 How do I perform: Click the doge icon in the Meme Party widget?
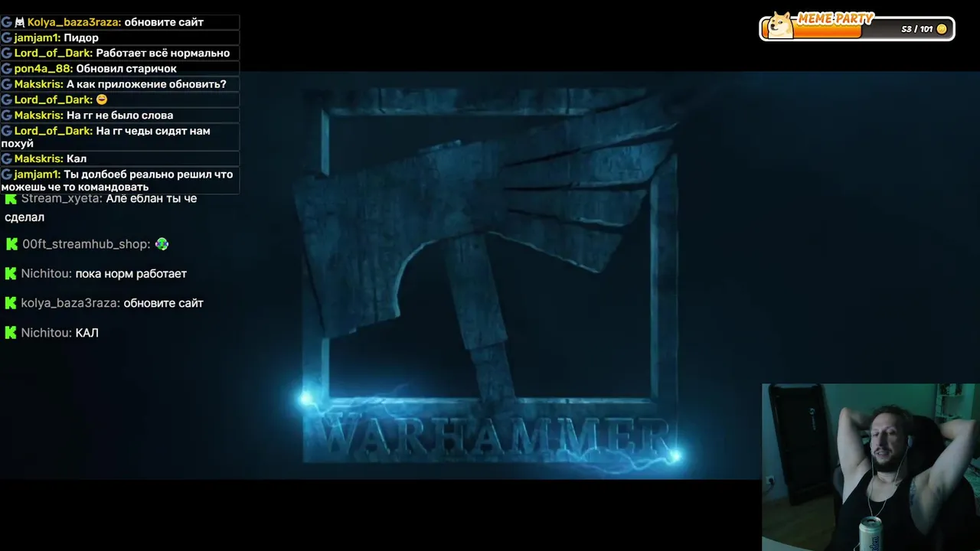pos(781,25)
